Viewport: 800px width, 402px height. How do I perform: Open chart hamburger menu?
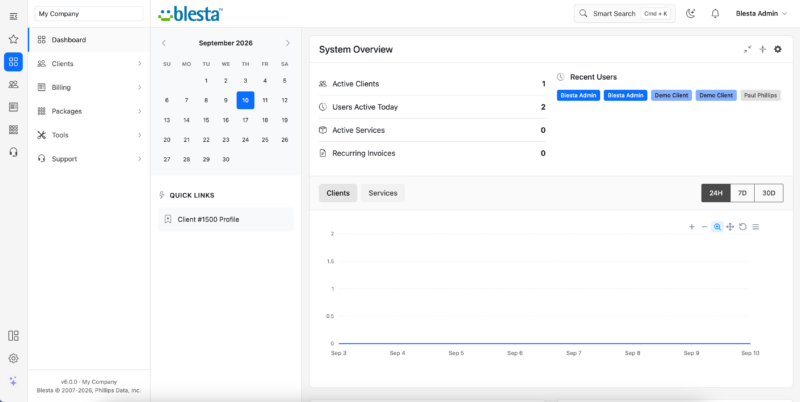click(756, 227)
